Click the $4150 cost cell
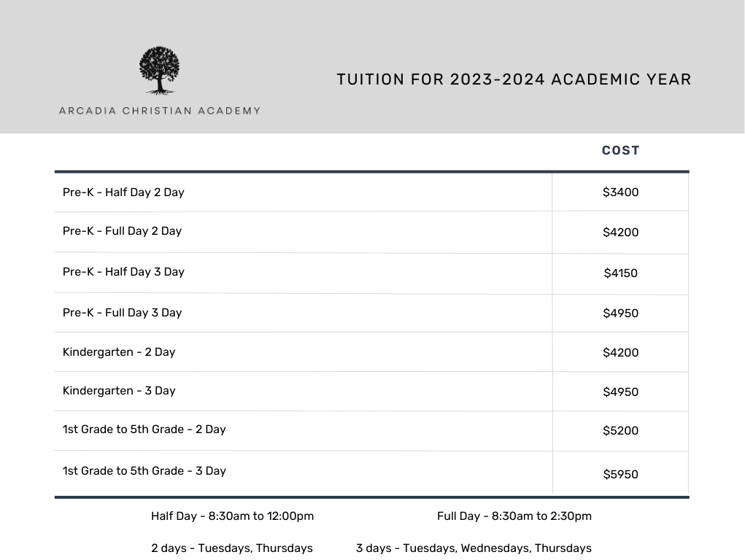The width and height of the screenshot is (745, 560). (620, 273)
